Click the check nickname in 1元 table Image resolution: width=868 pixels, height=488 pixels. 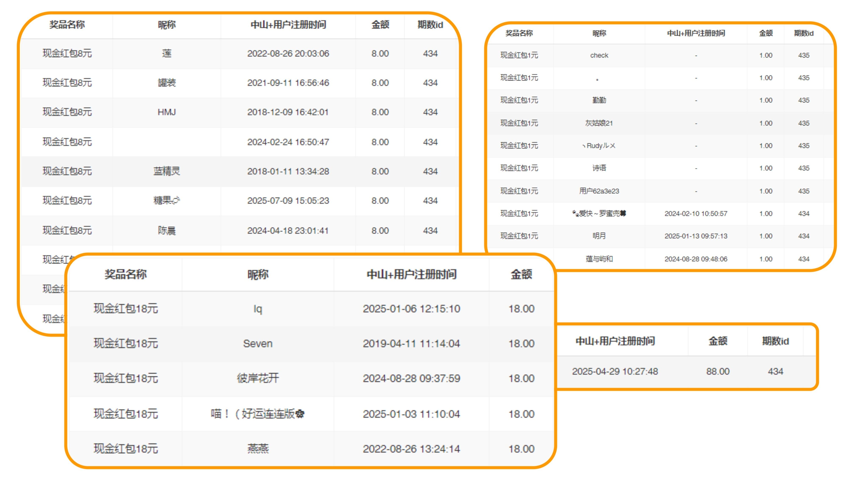599,55
